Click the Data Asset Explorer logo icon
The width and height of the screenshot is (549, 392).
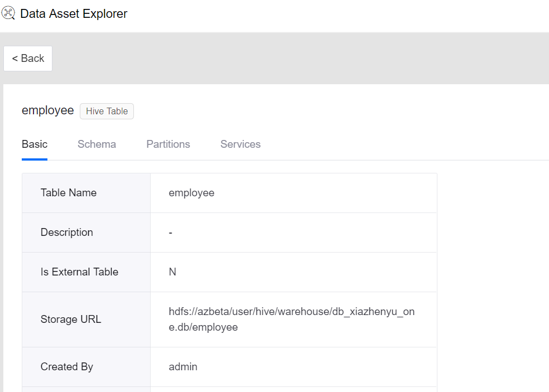click(x=8, y=13)
